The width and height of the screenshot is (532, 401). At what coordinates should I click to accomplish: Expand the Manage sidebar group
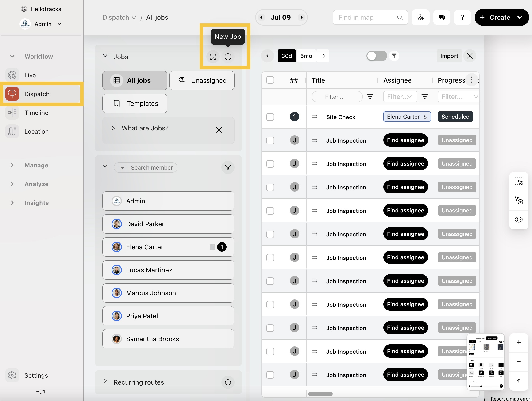tap(12, 165)
